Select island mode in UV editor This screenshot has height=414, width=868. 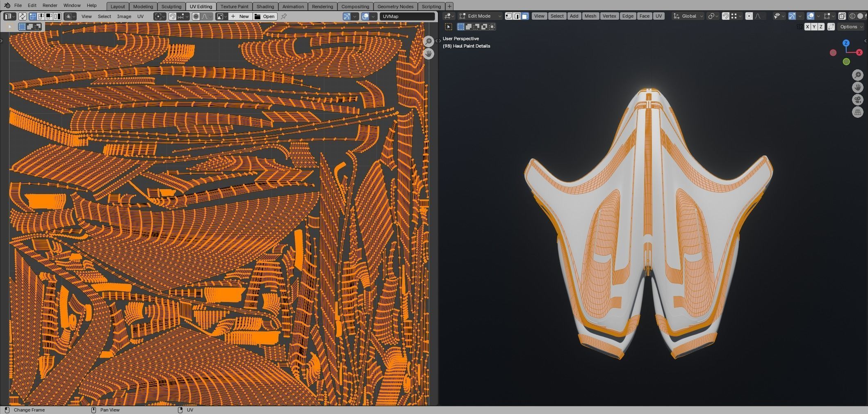click(57, 16)
